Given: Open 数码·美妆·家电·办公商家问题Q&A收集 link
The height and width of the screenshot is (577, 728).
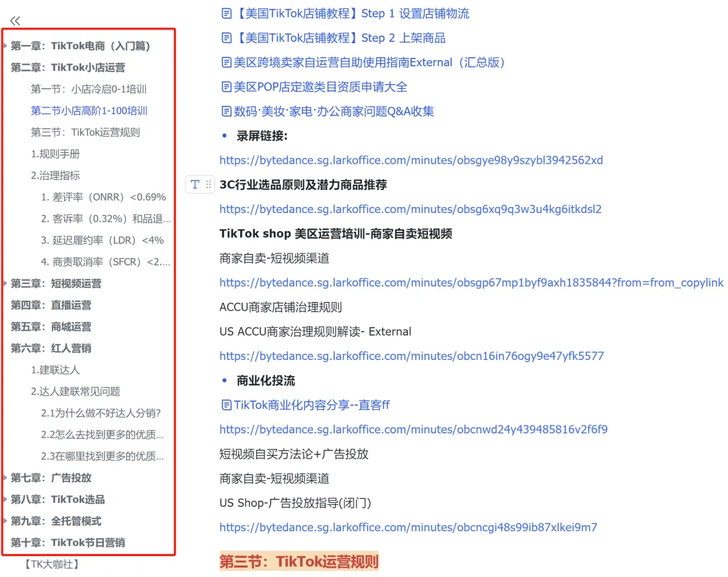Looking at the screenshot, I should pyautogui.click(x=334, y=111).
